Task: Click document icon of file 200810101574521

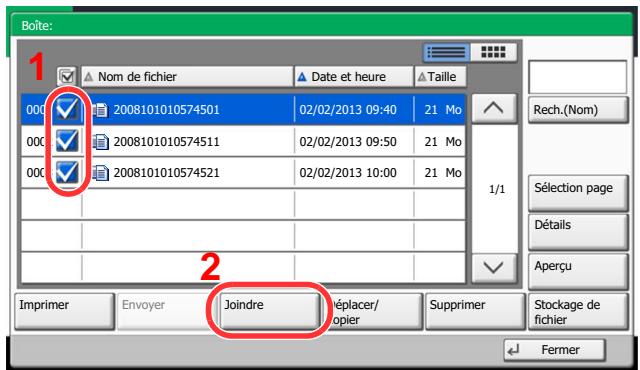Action: (x=100, y=173)
